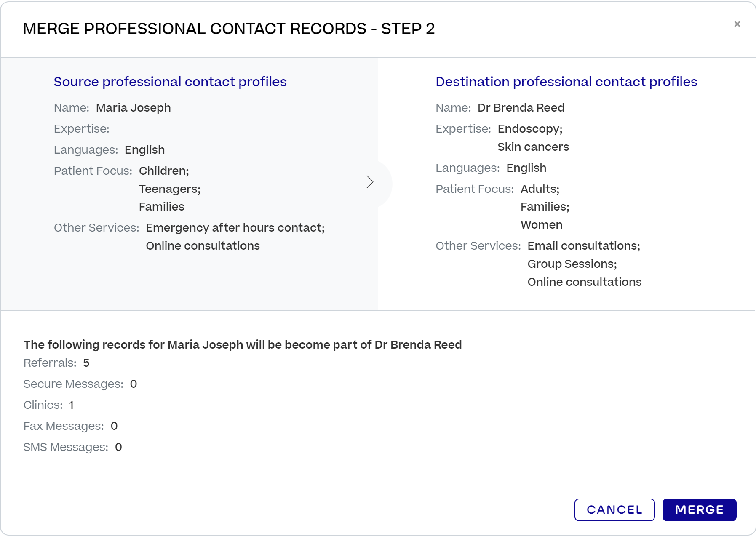
Task: Select the Expertise label in the source panel
Action: (80, 128)
